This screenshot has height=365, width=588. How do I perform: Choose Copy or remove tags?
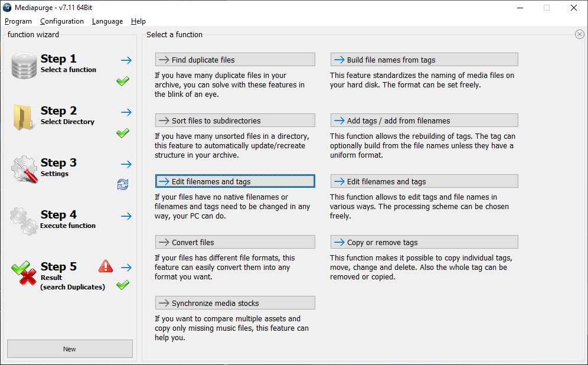pos(424,242)
